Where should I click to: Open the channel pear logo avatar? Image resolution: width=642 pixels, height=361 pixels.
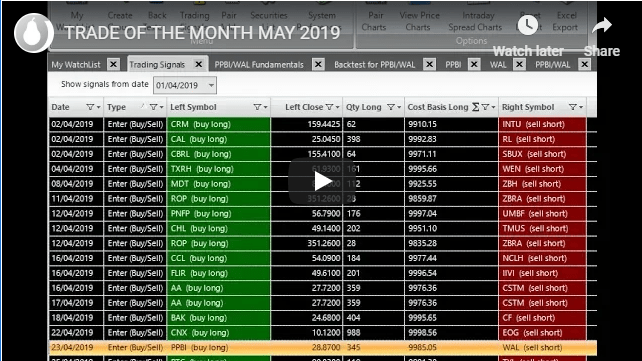[33, 33]
